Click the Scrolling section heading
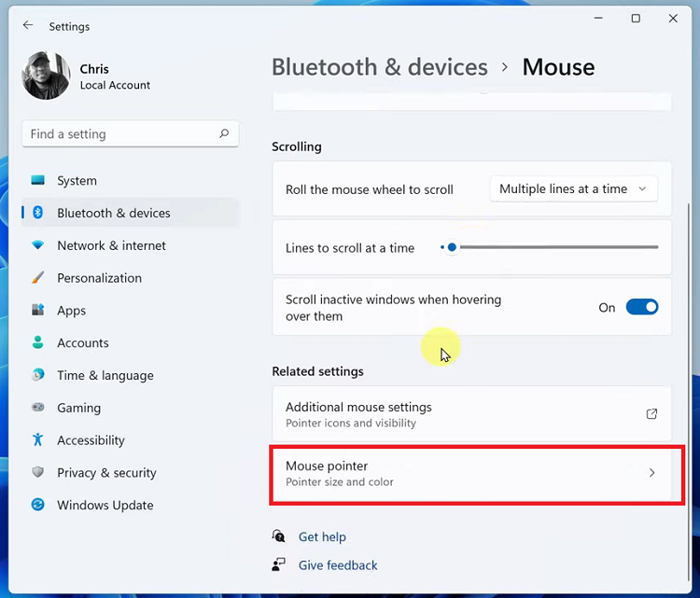The image size is (700, 598). pyautogui.click(x=297, y=146)
